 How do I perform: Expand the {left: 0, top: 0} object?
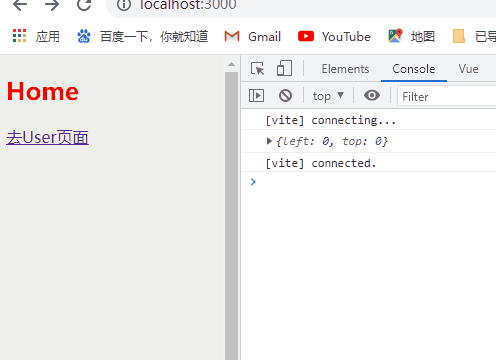[x=269, y=141]
